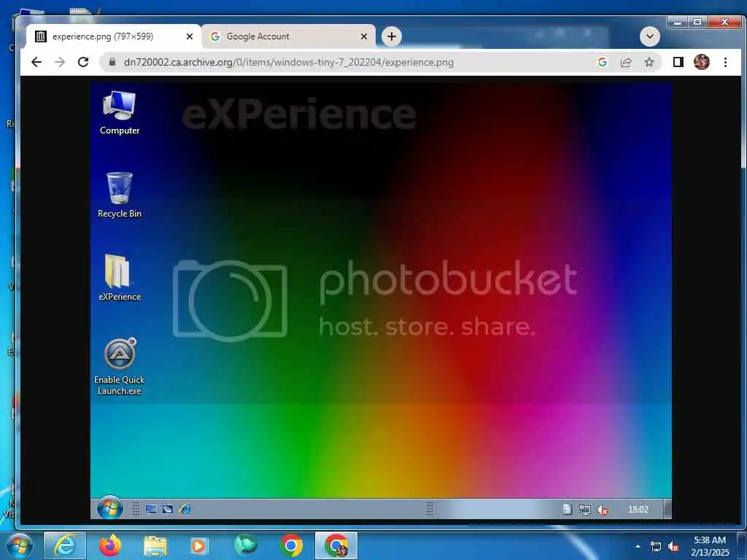Open the Chrome three-dot menu
747x560 pixels.
click(725, 62)
